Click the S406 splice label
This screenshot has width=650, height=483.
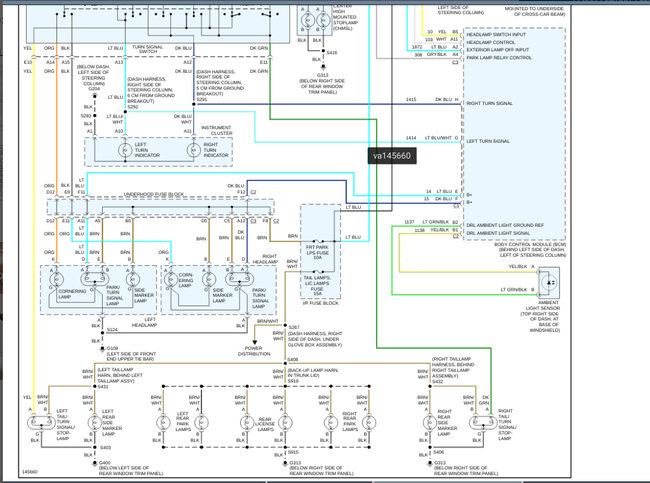(x=439, y=452)
